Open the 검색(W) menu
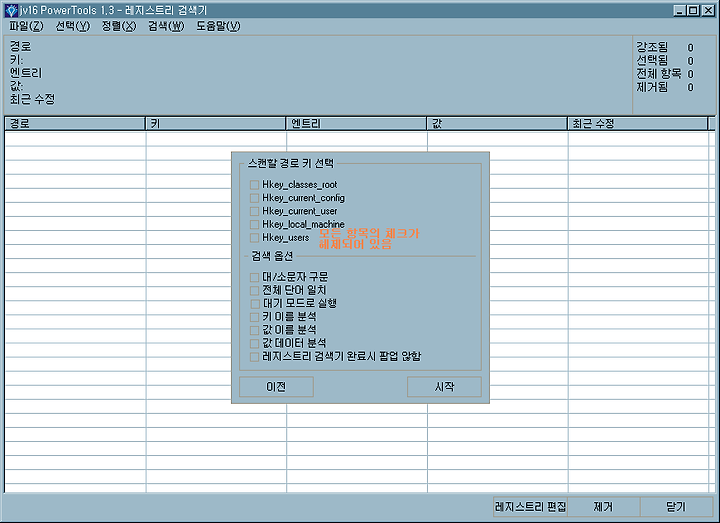 click(166, 26)
